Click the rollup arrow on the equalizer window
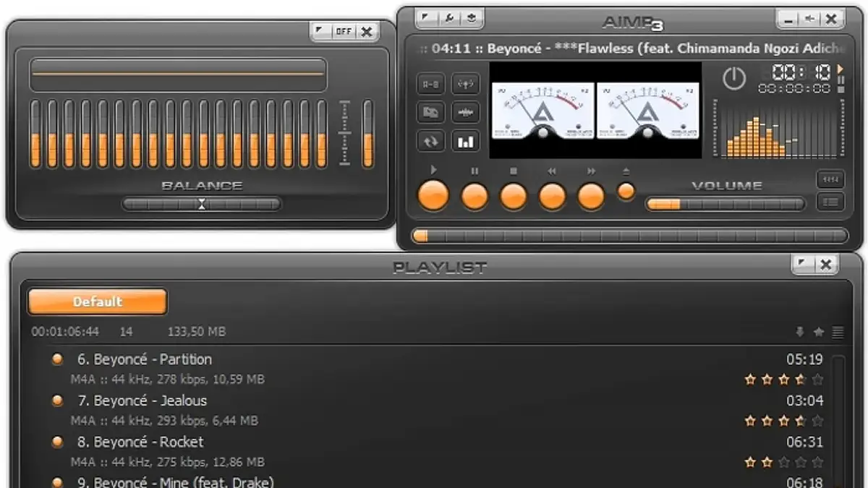Screen dimensions: 868x488 pos(318,31)
